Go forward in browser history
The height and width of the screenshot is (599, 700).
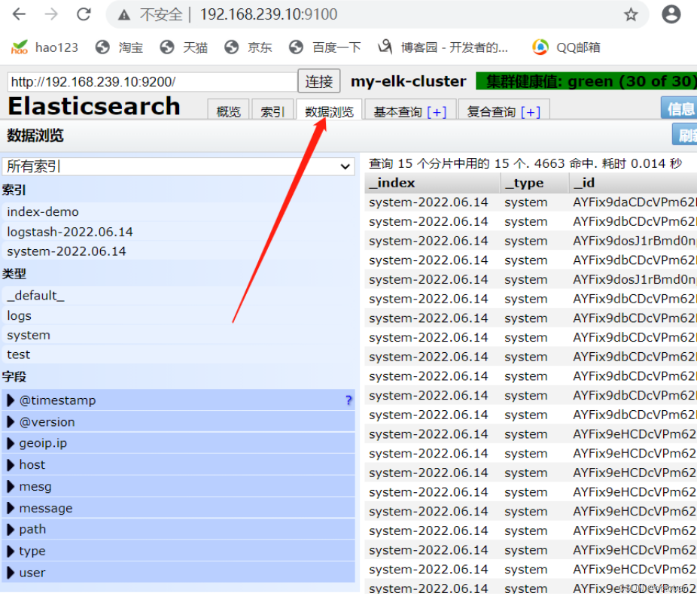pyautogui.click(x=51, y=14)
